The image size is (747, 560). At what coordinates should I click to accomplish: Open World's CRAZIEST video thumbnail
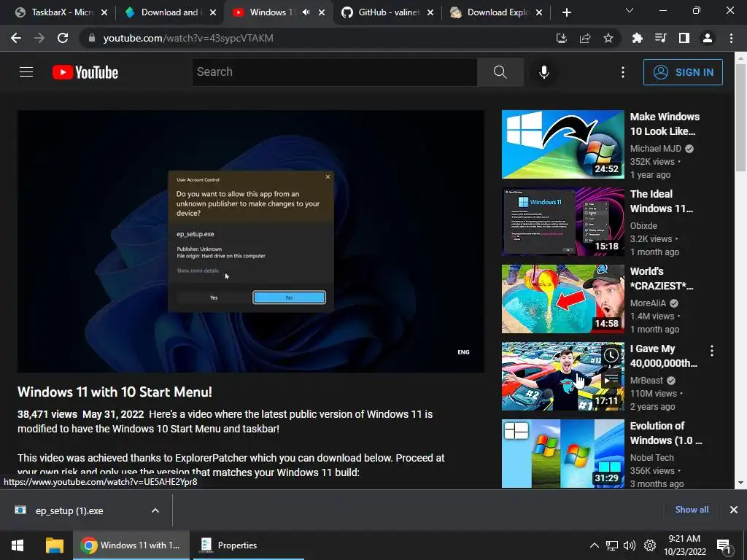coord(562,299)
